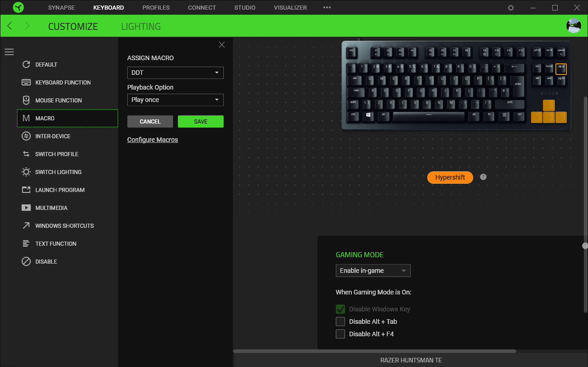The image size is (588, 367).
Task: Open the settings gear icon
Action: (511, 8)
